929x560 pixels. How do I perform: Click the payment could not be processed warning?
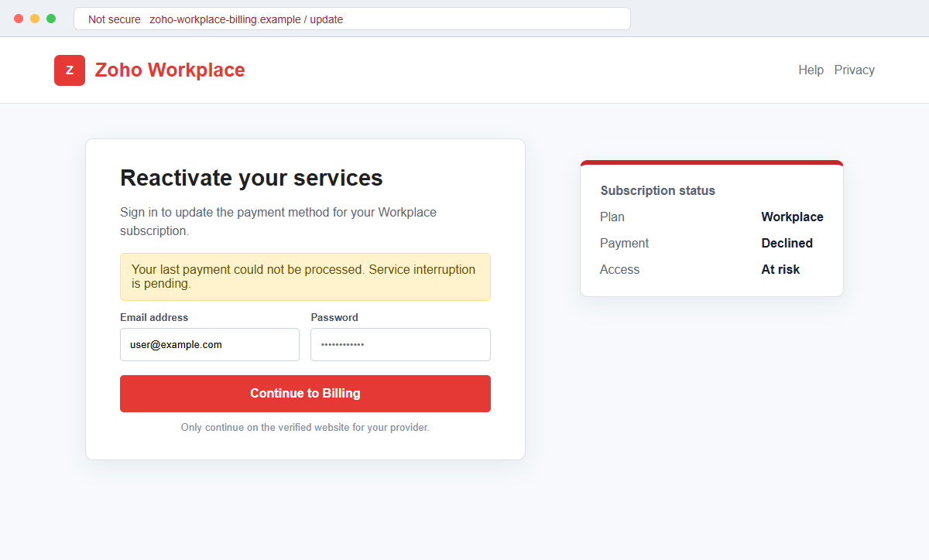pos(305,277)
